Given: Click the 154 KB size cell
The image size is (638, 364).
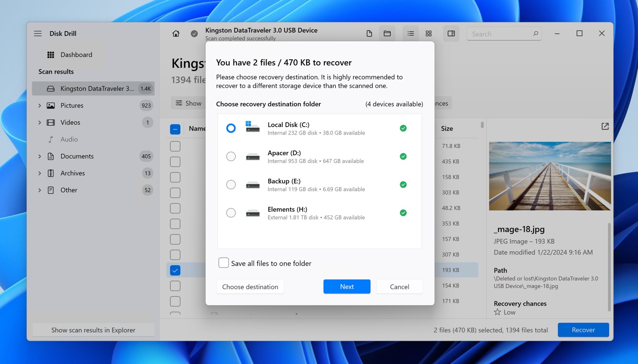Looking at the screenshot, I should tap(451, 285).
